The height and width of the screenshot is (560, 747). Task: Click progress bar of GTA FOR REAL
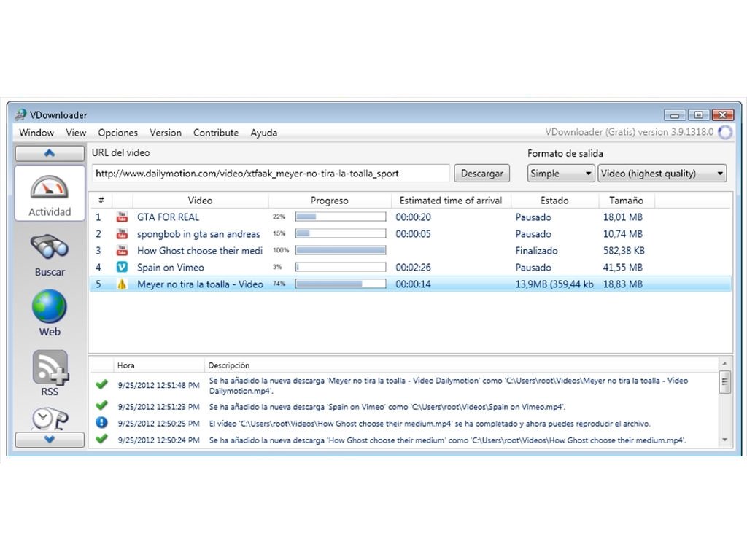(x=340, y=217)
